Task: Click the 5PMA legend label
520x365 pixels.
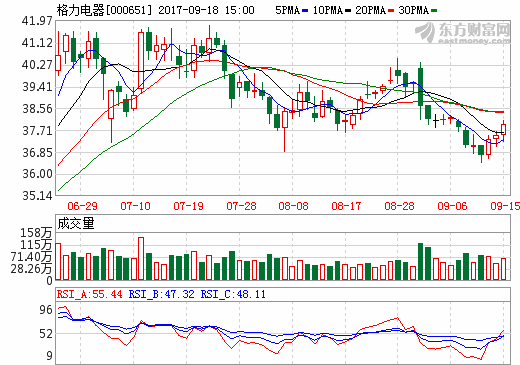Action: click(287, 10)
